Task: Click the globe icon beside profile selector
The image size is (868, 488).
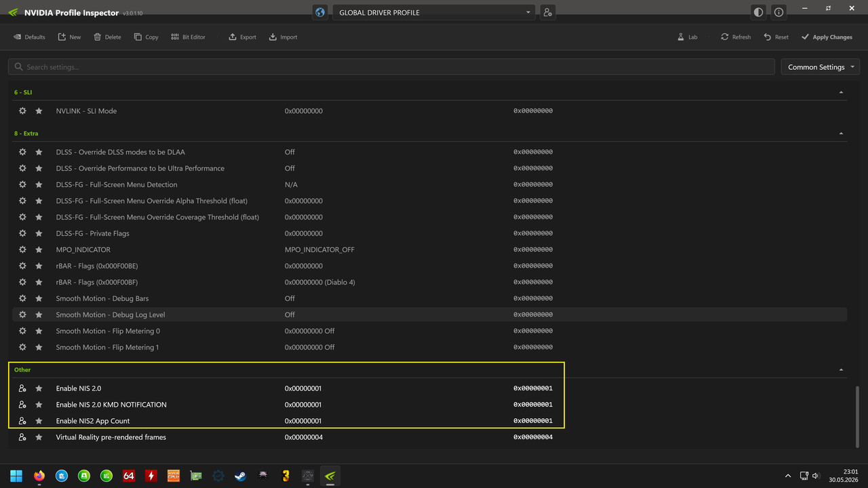Action: point(320,12)
